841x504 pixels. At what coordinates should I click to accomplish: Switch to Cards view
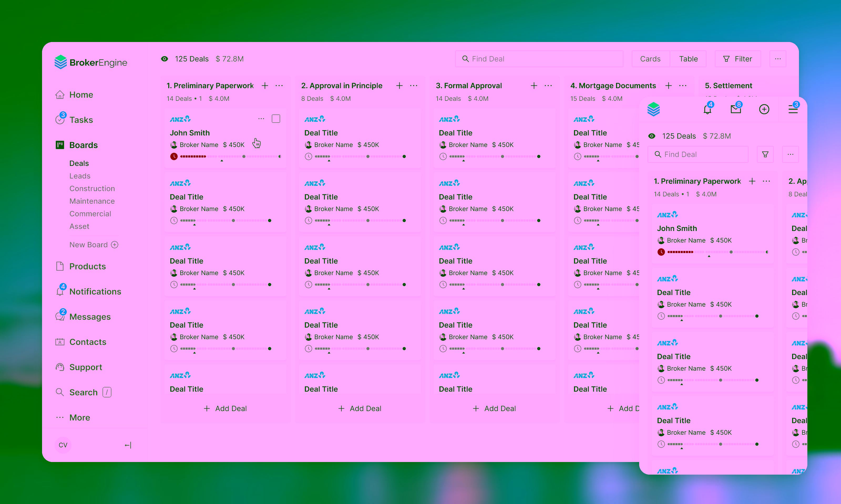coord(650,59)
